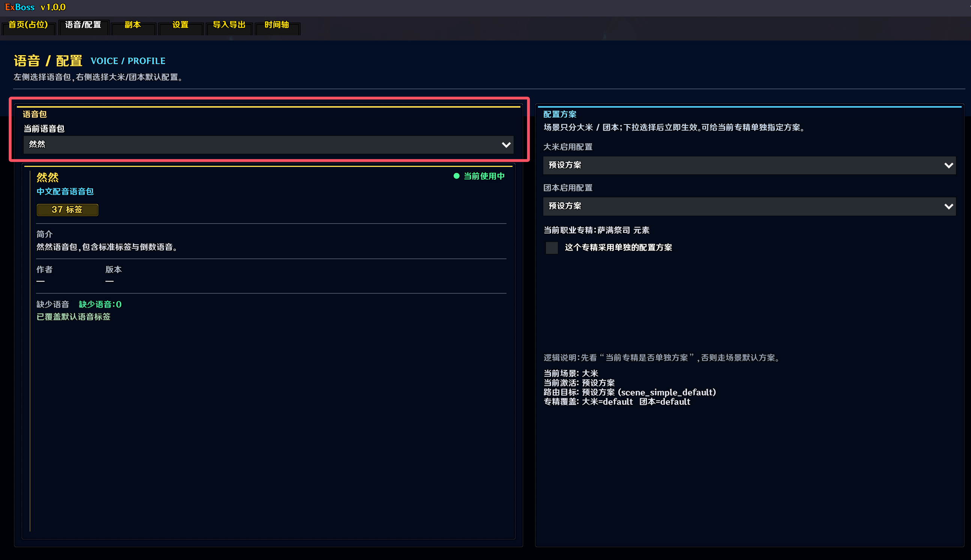This screenshot has width=971, height=560.
Task: Click the green 当前使用中 status dot
Action: click(x=456, y=176)
